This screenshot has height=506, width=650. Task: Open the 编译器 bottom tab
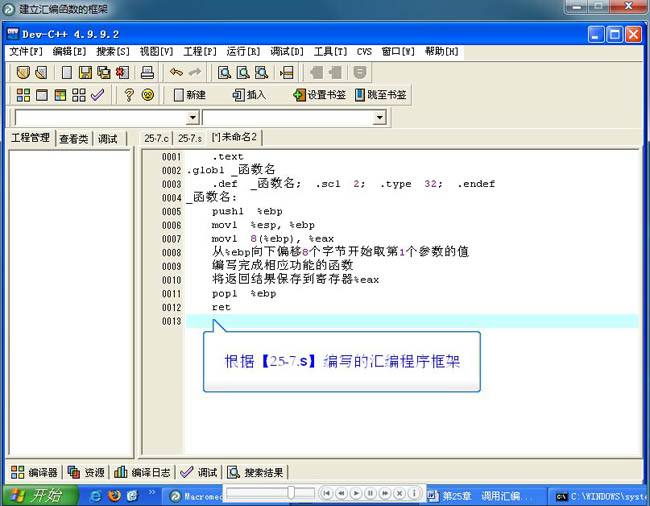[x=34, y=472]
